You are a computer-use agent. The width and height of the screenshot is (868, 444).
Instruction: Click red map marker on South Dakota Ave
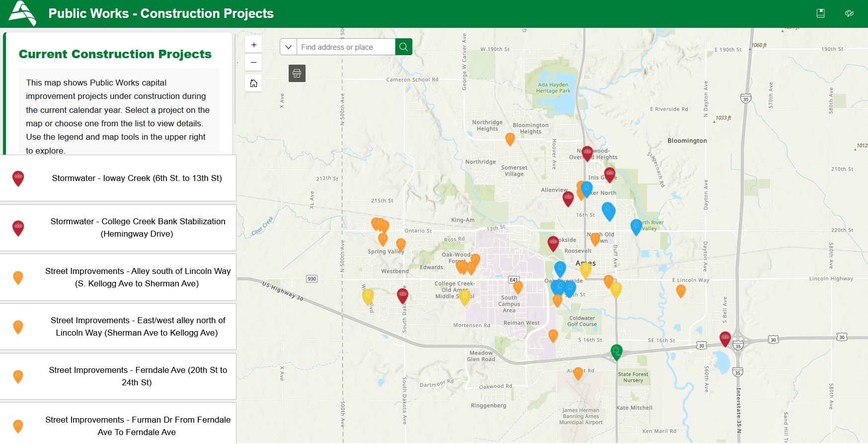click(402, 296)
